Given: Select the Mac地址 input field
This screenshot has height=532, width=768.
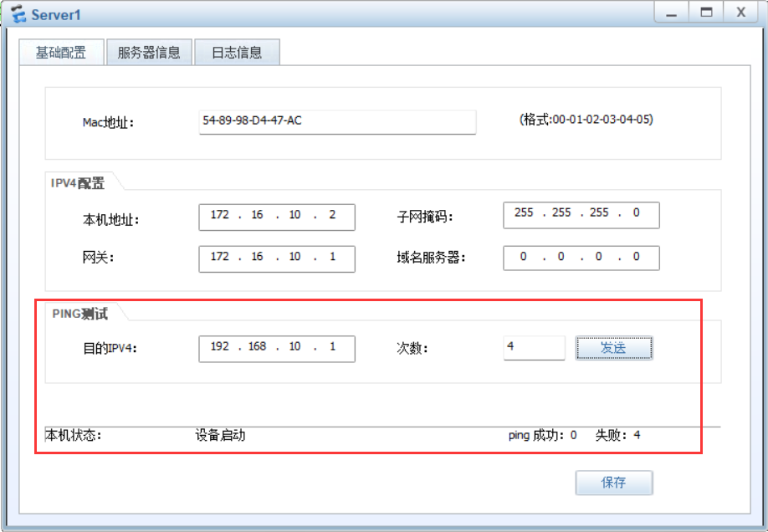Looking at the screenshot, I should (337, 122).
